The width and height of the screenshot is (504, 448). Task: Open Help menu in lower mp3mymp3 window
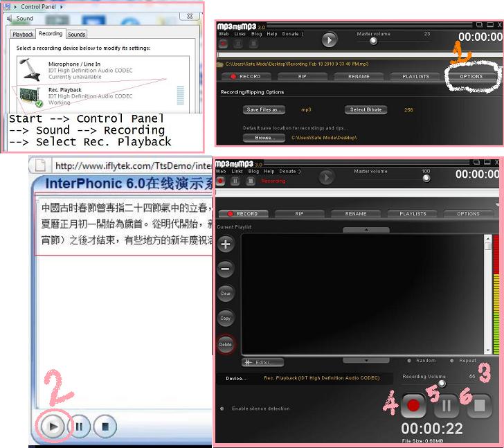(x=269, y=171)
